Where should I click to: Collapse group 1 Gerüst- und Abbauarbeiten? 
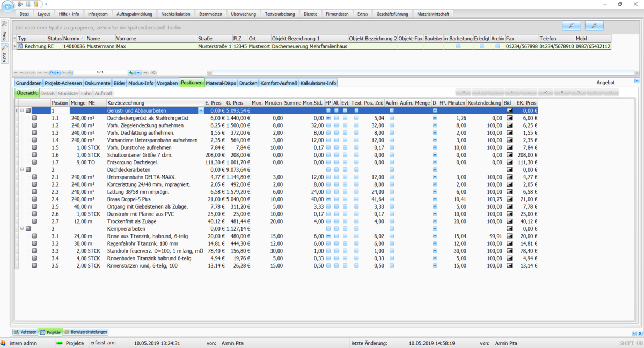point(22,110)
